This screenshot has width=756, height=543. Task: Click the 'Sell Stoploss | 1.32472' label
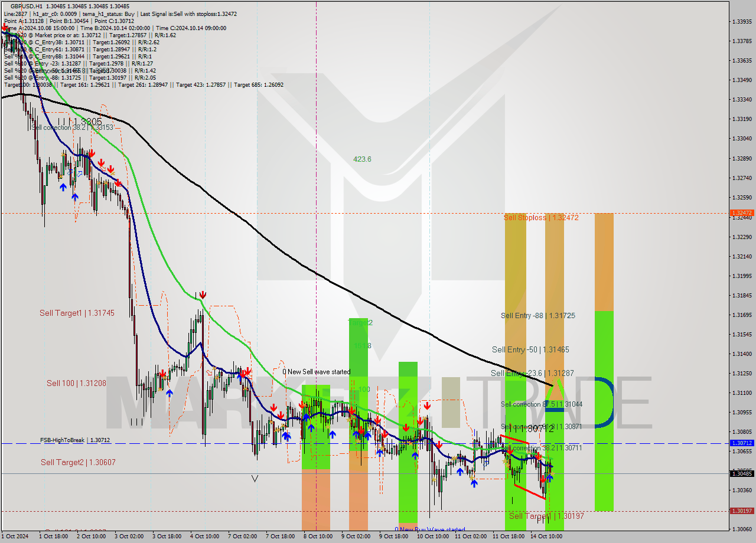tap(541, 218)
